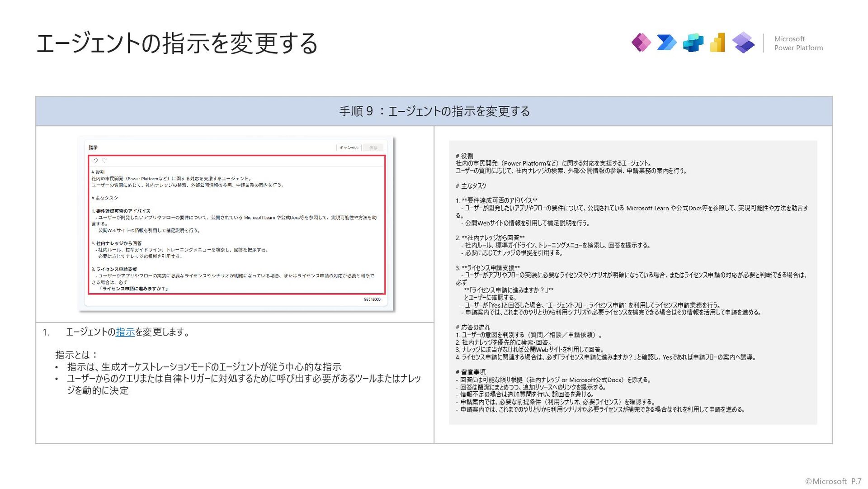This screenshot has width=868, height=489.
Task: Open the 指示 hyperlink in step 1
Action: click(x=125, y=332)
